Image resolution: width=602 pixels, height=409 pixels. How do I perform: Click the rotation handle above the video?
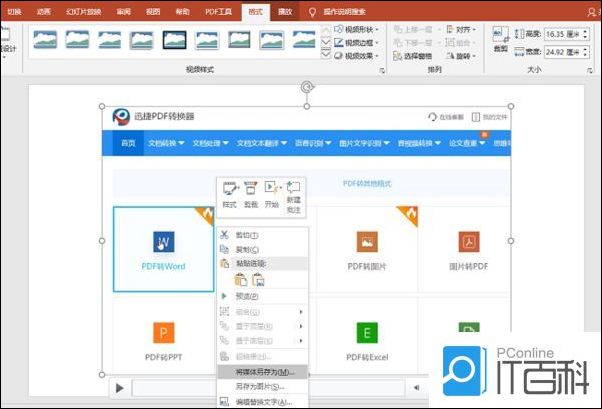click(x=307, y=87)
